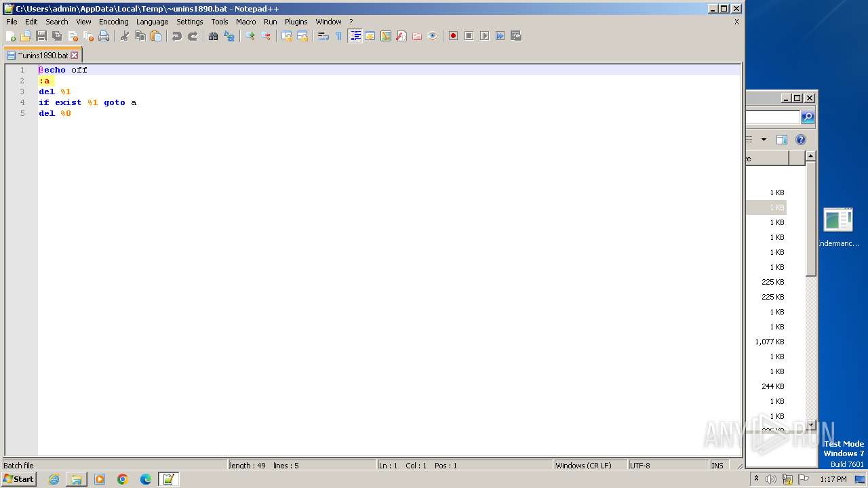The height and width of the screenshot is (488, 868).
Task: Open the Windows Start menu
Action: point(19,479)
